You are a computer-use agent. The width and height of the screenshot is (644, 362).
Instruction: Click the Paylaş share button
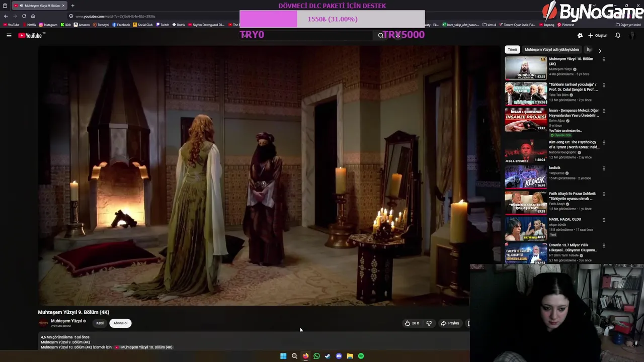click(x=450, y=323)
